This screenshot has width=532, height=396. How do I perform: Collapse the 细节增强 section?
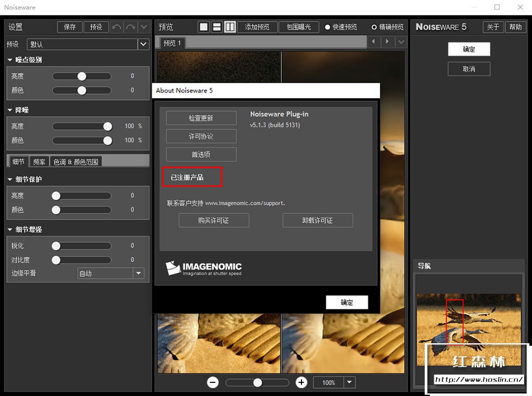(10, 230)
